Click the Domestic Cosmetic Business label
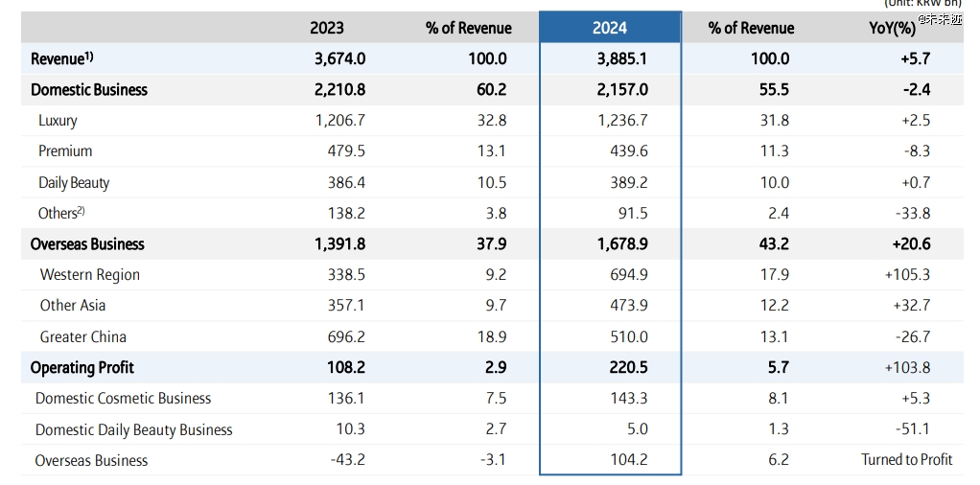980x485 pixels. pyautogui.click(x=123, y=398)
